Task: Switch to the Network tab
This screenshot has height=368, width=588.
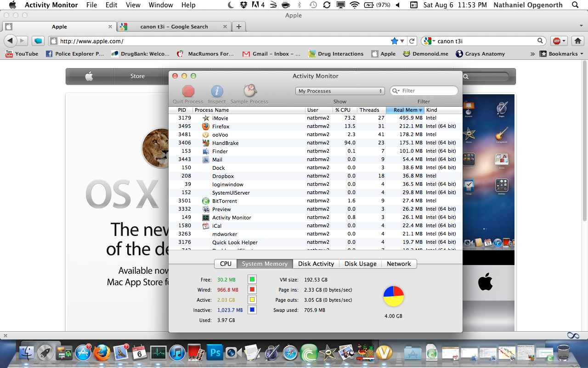Action: [x=399, y=264]
